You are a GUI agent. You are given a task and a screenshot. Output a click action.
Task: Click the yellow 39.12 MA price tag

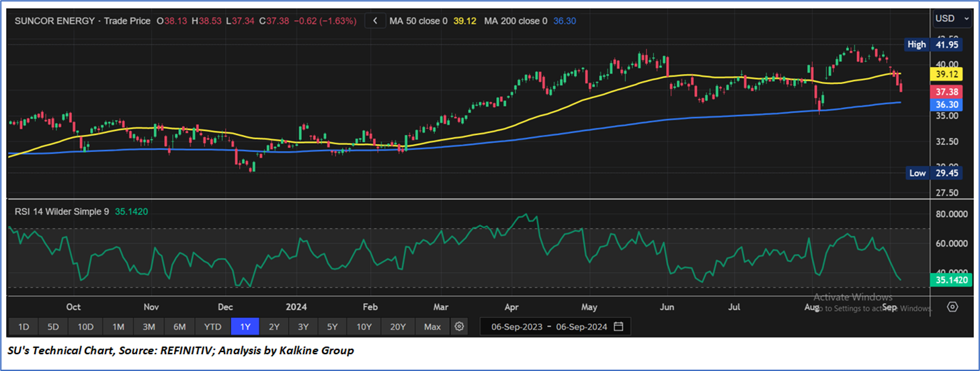[x=946, y=74]
